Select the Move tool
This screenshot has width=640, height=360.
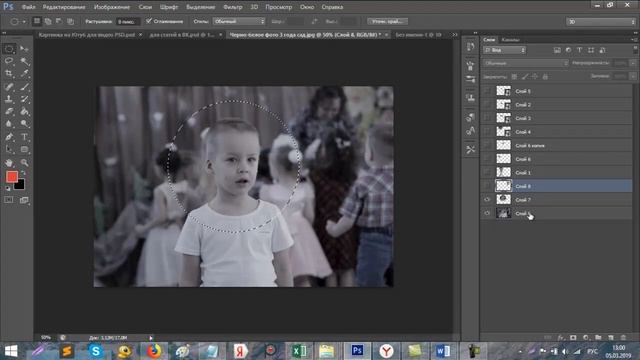pyautogui.click(x=24, y=49)
